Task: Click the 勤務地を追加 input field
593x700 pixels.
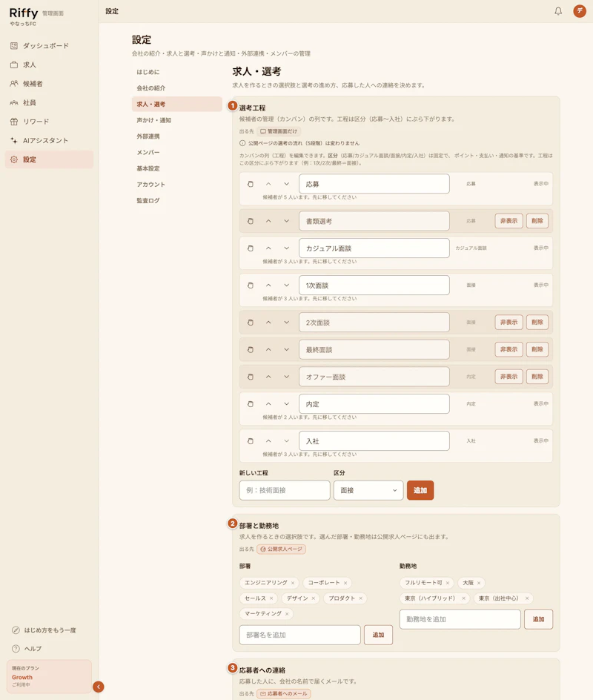Action: point(460,619)
